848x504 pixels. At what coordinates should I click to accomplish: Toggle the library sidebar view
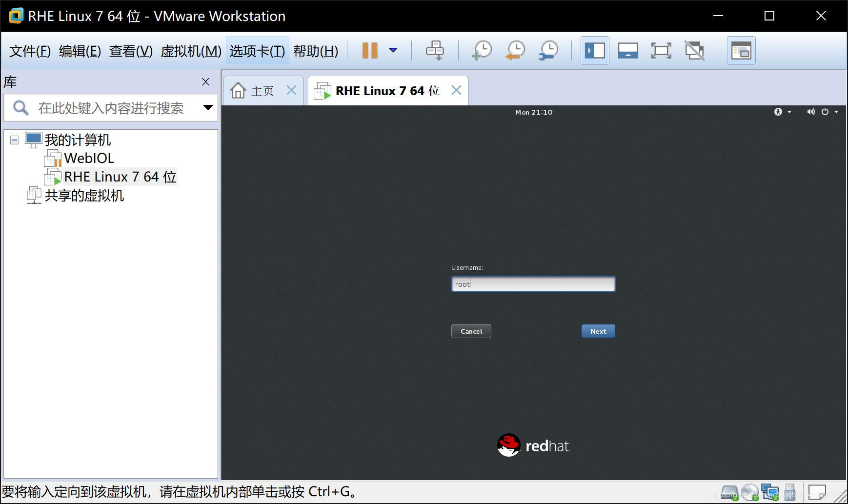(595, 50)
